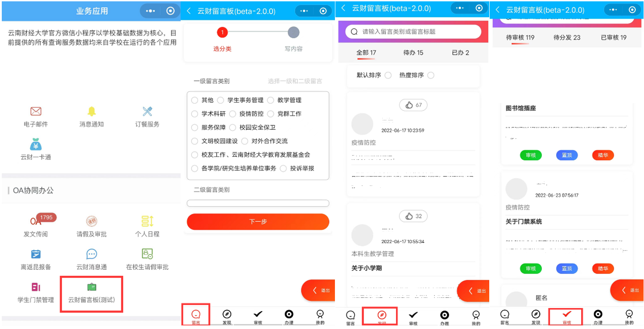644x329 pixels.
Task: Open the 电子邮件 email icon
Action: click(36, 112)
